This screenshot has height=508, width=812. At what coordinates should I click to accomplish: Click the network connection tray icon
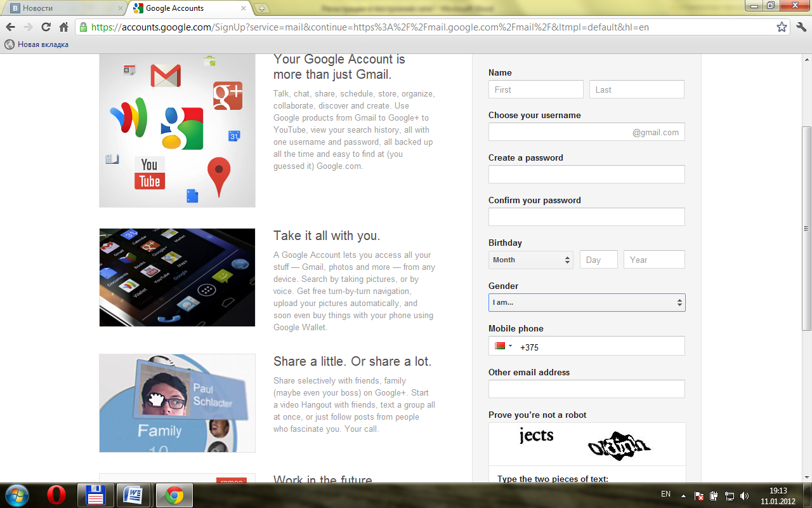730,495
